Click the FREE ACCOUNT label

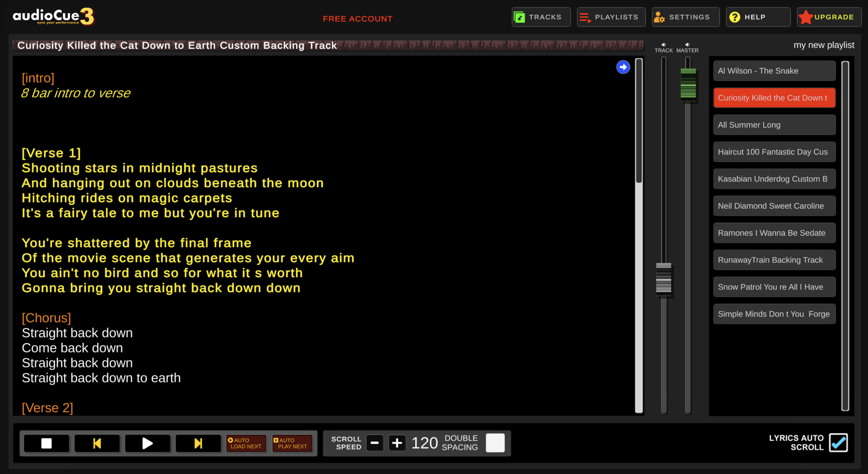click(x=358, y=19)
